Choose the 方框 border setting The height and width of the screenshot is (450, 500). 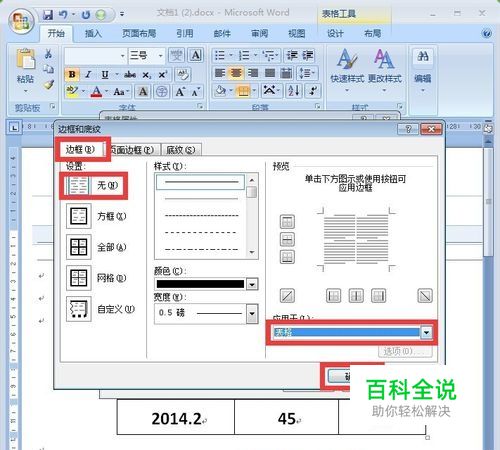(x=96, y=216)
